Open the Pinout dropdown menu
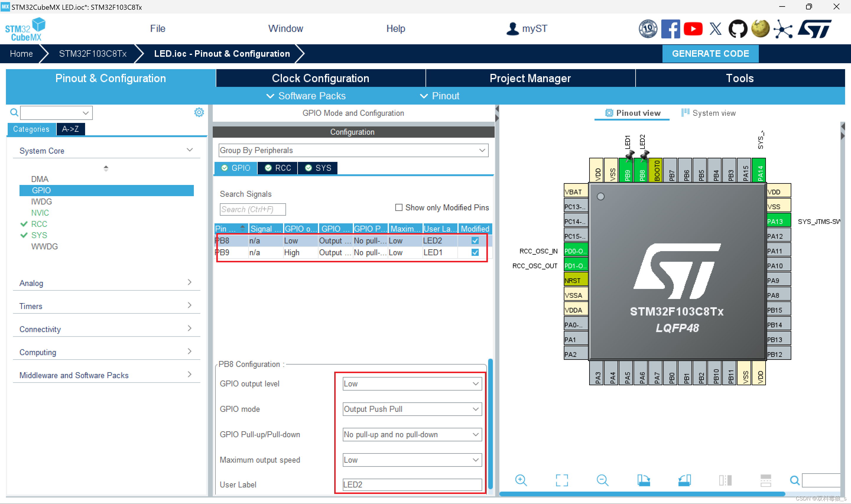Viewport: 851px width, 504px height. (440, 96)
